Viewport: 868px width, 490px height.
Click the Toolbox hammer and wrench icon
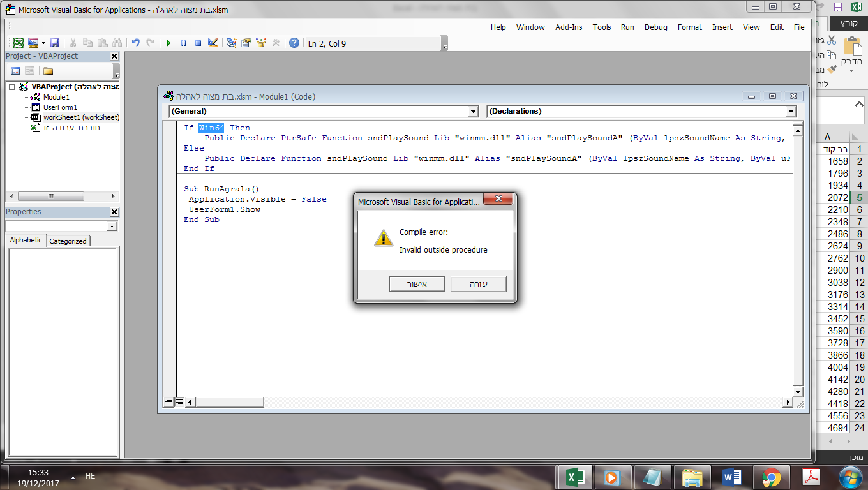coord(276,43)
